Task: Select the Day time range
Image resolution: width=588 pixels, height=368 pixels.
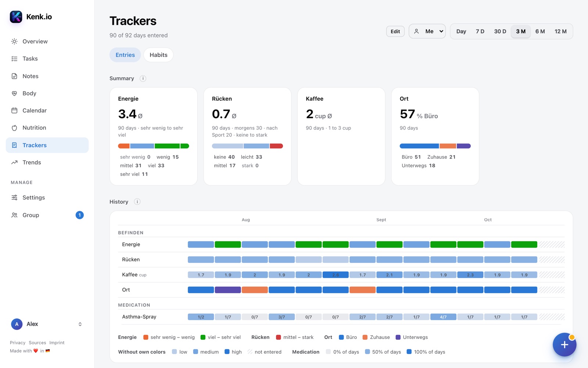Action: 461,31
